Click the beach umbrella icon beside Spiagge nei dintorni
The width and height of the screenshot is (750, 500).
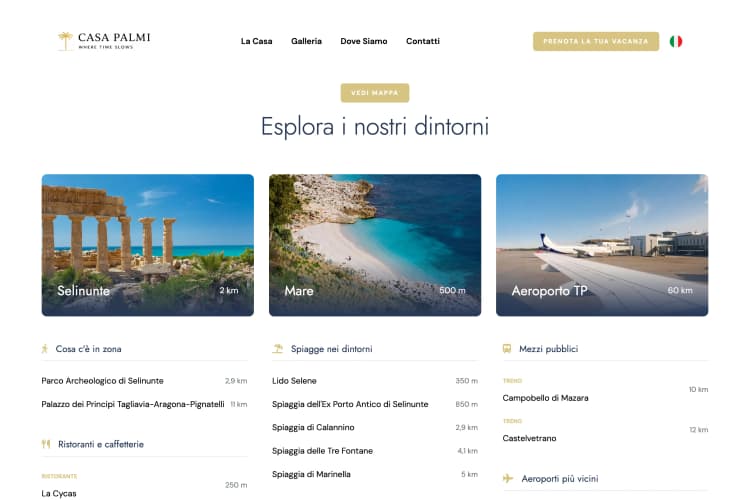click(278, 349)
